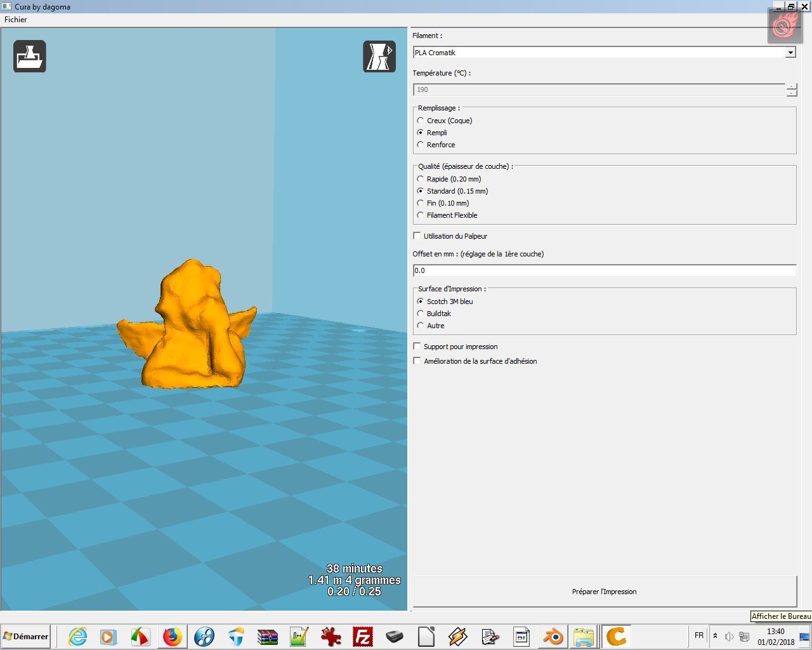
Task: Open the blue shield taskbar icon
Action: click(x=236, y=637)
